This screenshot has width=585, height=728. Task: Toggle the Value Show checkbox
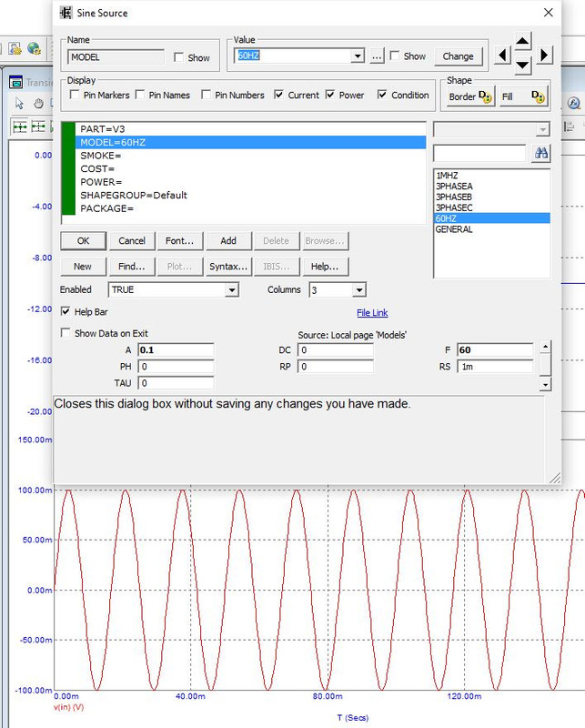click(394, 56)
